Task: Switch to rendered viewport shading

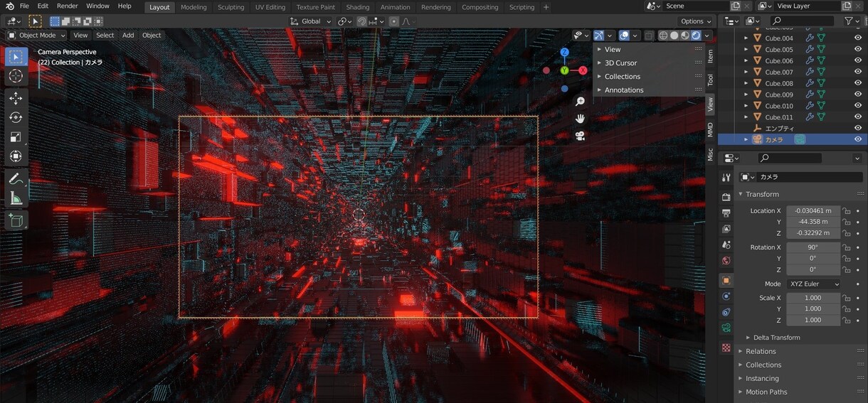Action: coord(696,36)
